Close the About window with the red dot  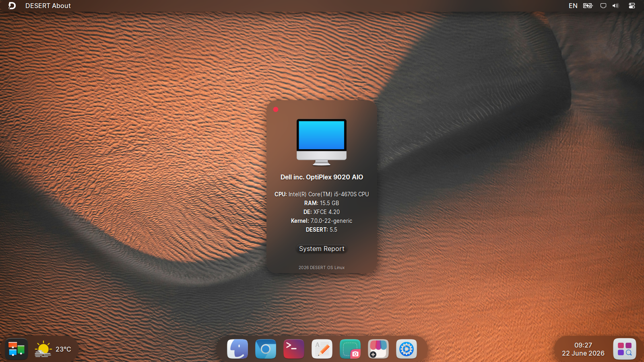276,109
